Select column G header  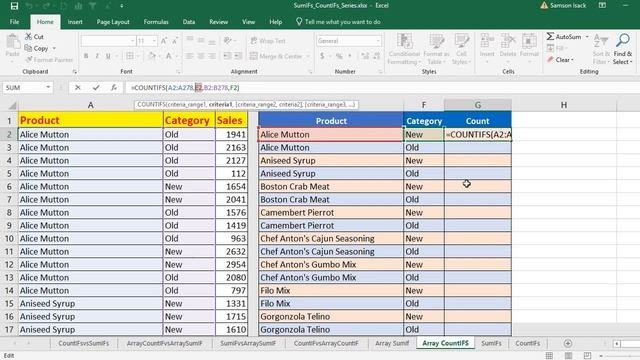tap(478, 105)
